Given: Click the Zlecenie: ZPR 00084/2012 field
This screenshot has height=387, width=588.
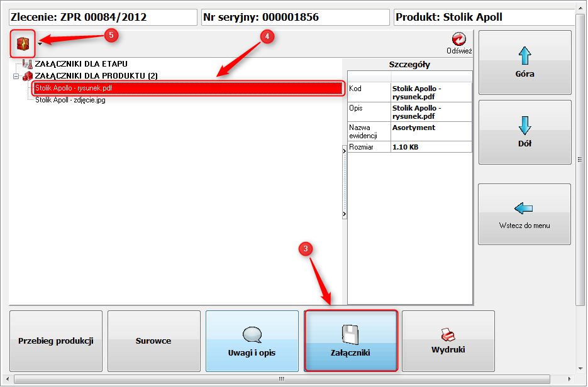Looking at the screenshot, I should [103, 17].
